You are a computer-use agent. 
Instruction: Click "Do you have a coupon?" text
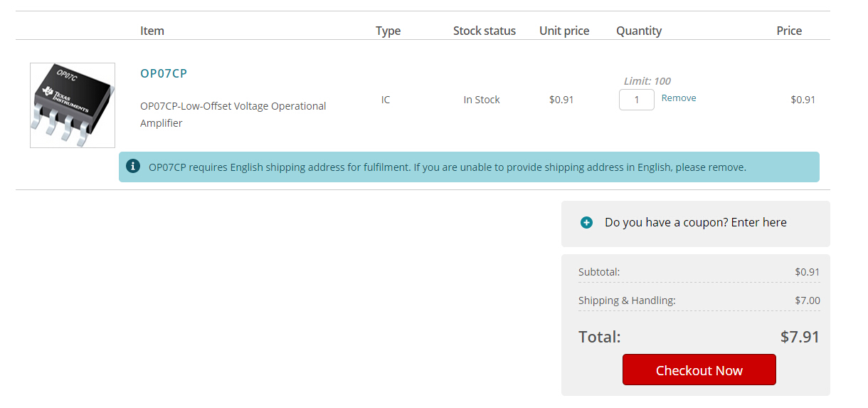pos(695,222)
